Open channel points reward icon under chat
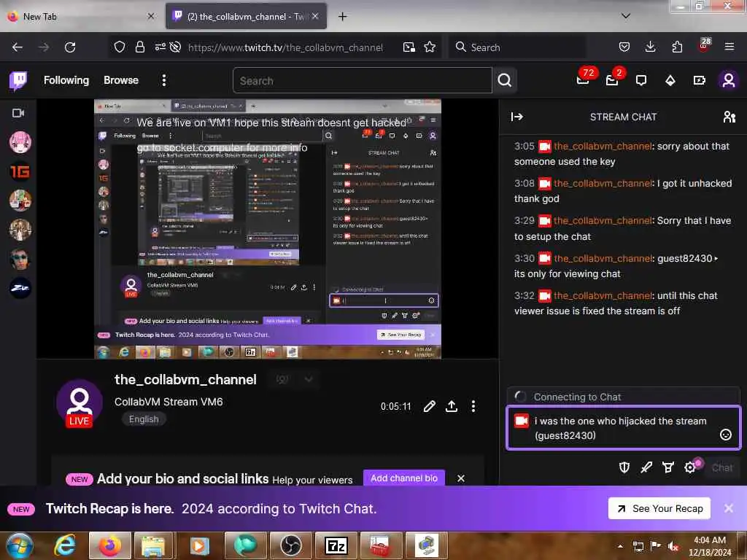Screen dimensions: 747x560 [x=668, y=467]
